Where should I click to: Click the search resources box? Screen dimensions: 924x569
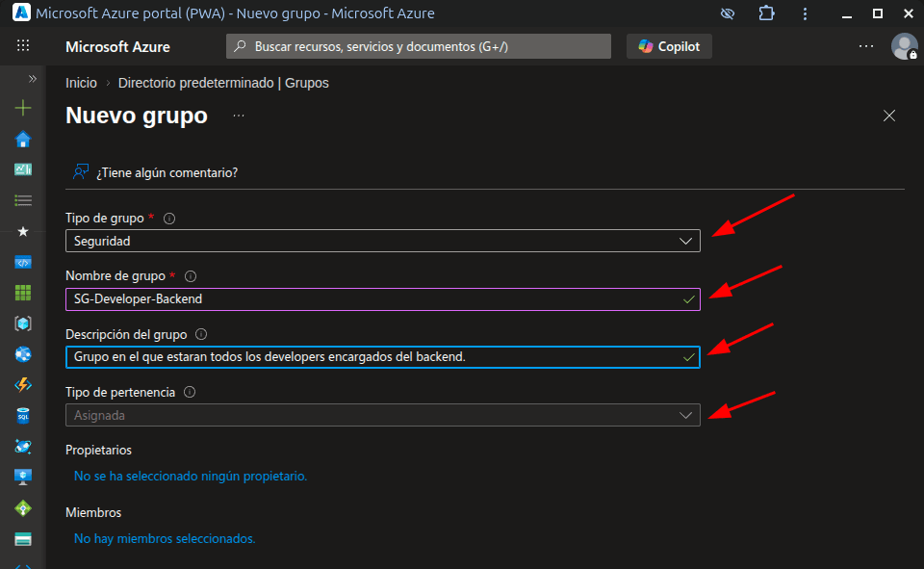pyautogui.click(x=419, y=46)
